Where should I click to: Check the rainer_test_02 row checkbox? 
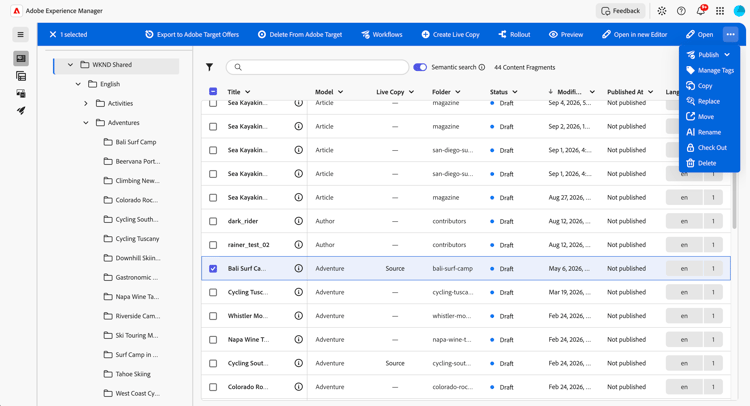[213, 245]
